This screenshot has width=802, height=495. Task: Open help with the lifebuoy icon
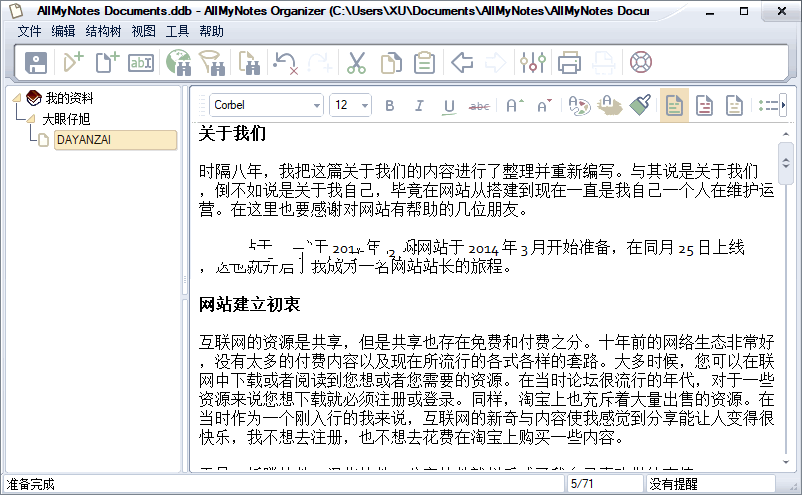click(641, 62)
